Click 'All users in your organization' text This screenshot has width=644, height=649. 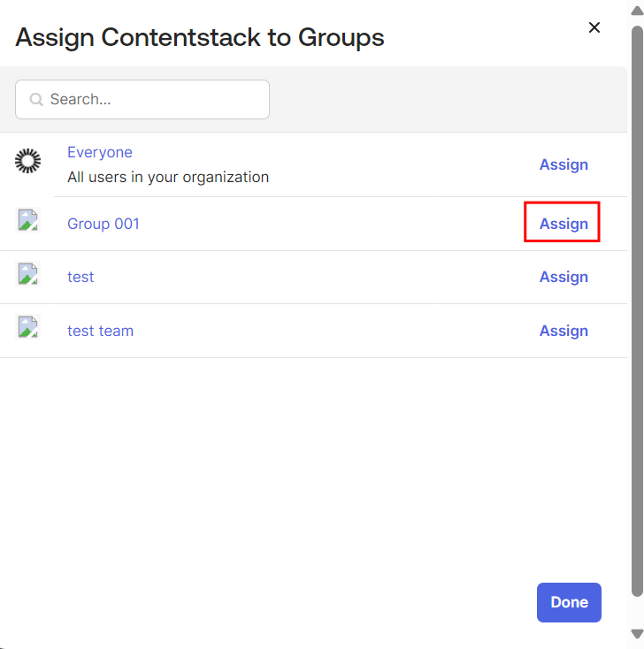click(168, 177)
